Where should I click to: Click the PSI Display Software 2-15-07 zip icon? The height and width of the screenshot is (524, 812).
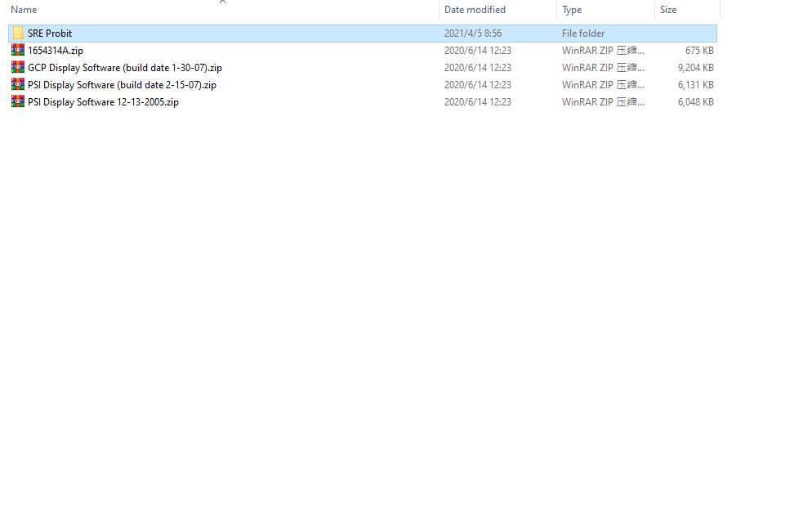click(x=18, y=84)
